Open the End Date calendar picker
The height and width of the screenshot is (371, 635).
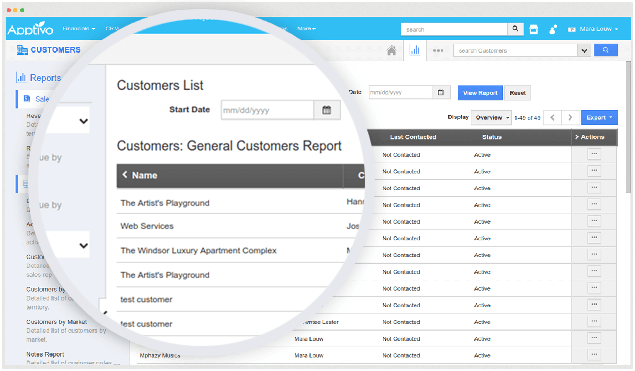[x=441, y=93]
